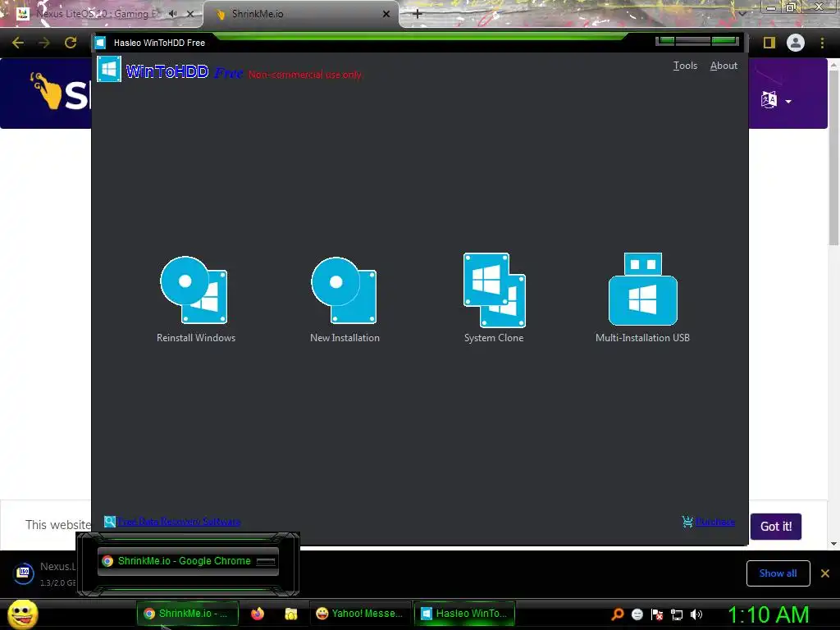Reload the Chrome page
This screenshot has height=630, width=840.
(x=71, y=43)
